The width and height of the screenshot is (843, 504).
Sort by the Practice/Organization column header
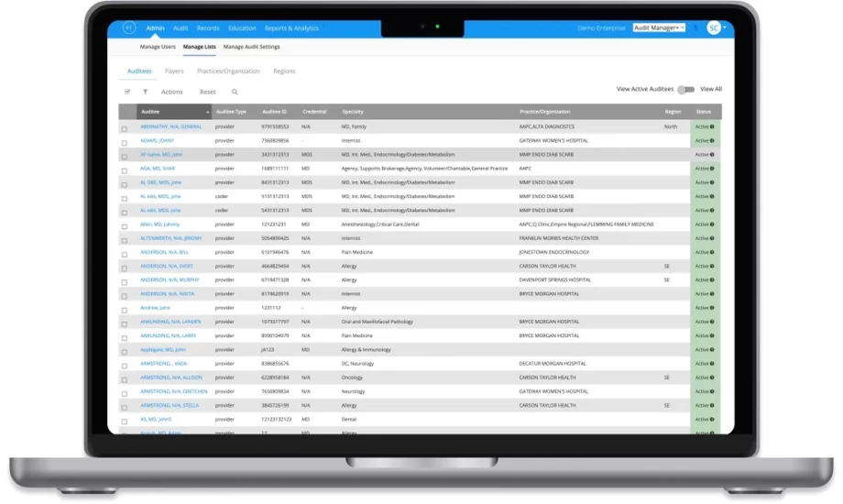point(544,112)
